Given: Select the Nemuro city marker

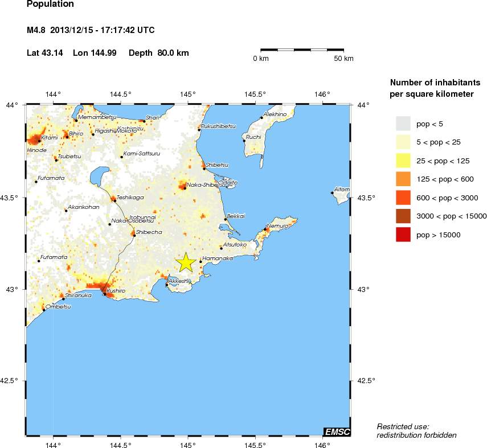Looking at the screenshot, I should click(265, 229).
